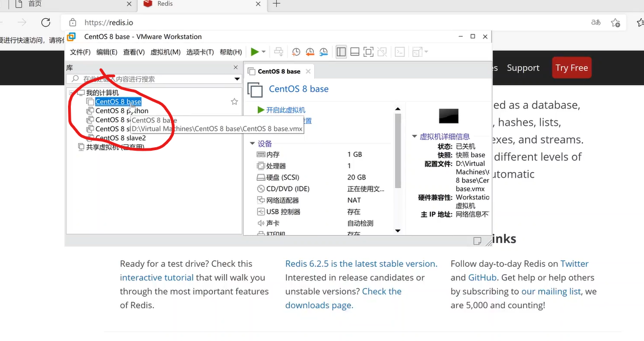Click the lock icon in browser address bar
This screenshot has width=644, height=341.
(72, 22)
